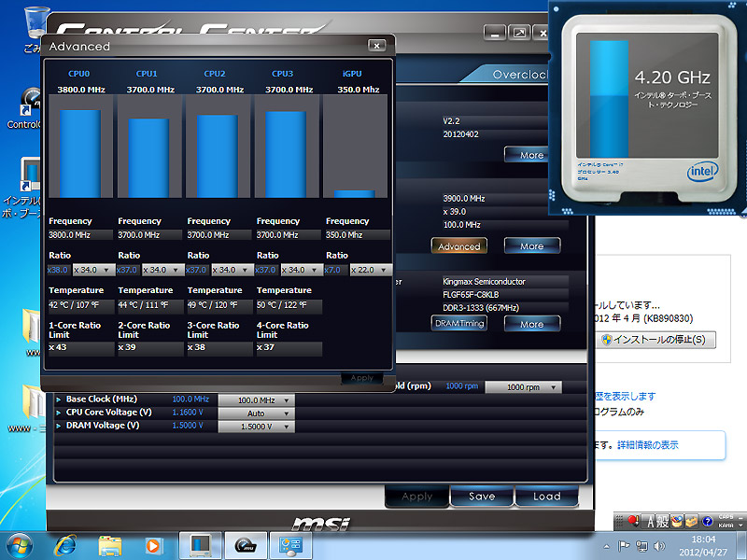The width and height of the screenshot is (747, 560).
Task: Click CPU0 frequency 3800.0 MHz field
Action: coord(80,235)
